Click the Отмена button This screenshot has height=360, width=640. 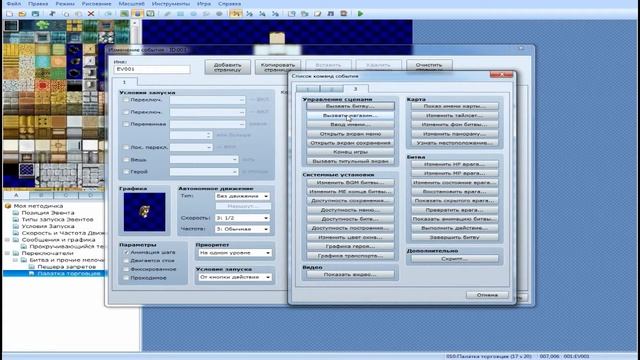(x=487, y=295)
